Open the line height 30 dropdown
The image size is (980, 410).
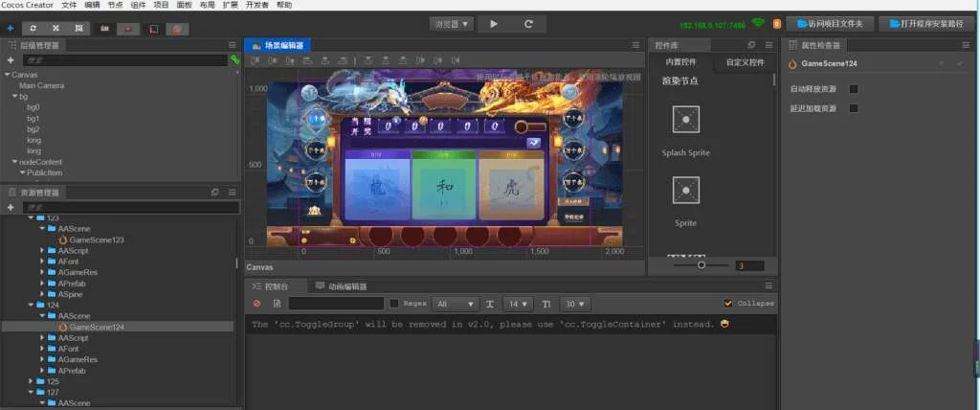(x=575, y=304)
